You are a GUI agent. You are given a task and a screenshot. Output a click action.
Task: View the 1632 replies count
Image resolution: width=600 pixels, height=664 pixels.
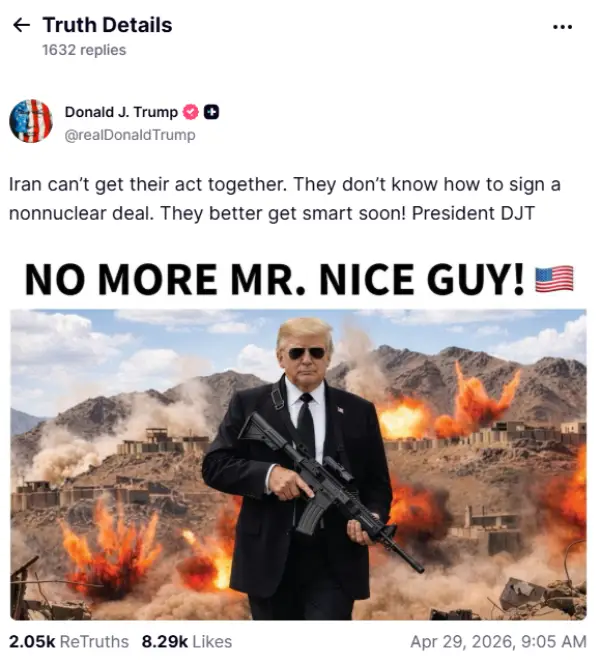(84, 50)
